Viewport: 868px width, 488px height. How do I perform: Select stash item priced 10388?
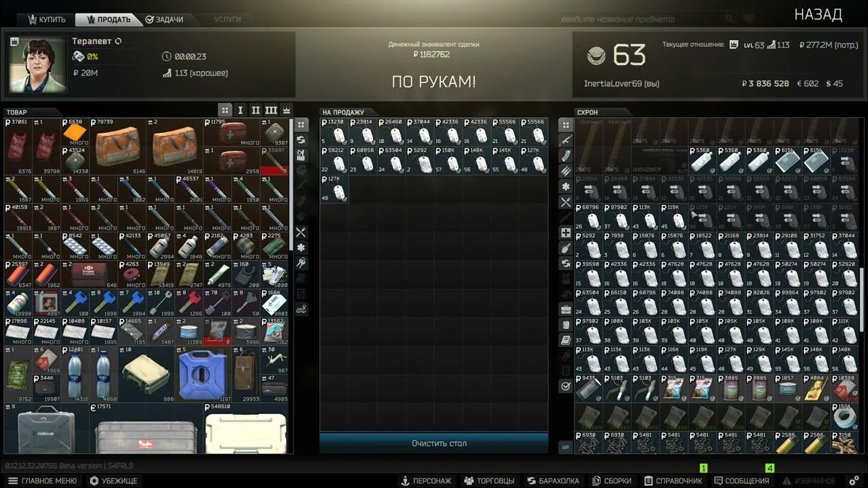[845, 388]
